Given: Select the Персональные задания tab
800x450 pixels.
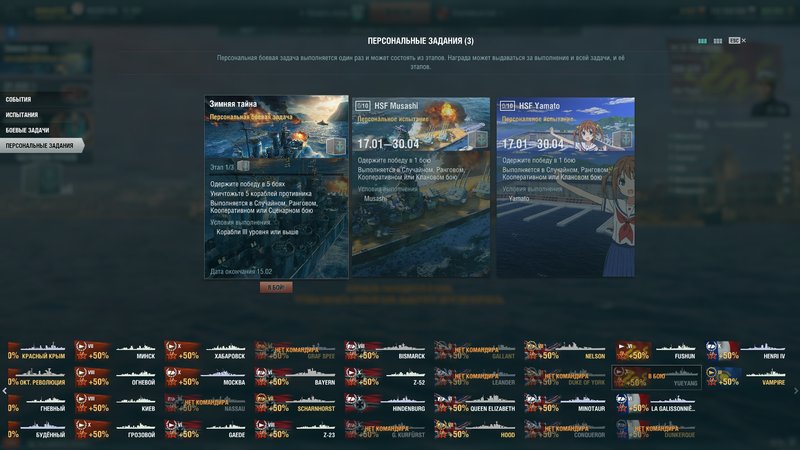Looking at the screenshot, I should [x=42, y=145].
